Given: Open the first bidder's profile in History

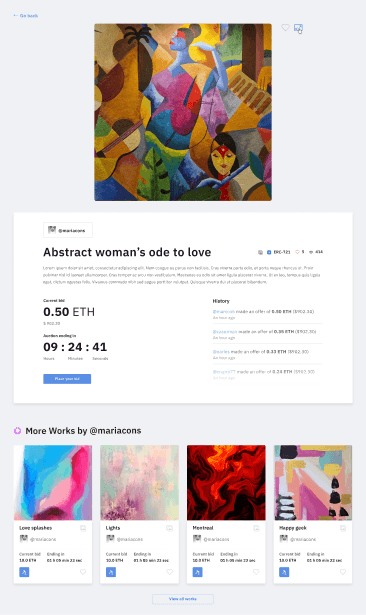Looking at the screenshot, I should (224, 311).
